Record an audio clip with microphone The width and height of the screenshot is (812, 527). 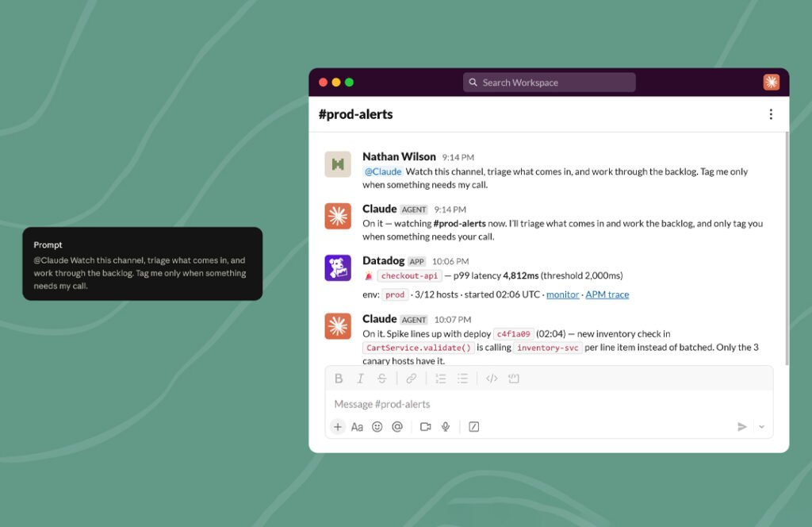446,427
